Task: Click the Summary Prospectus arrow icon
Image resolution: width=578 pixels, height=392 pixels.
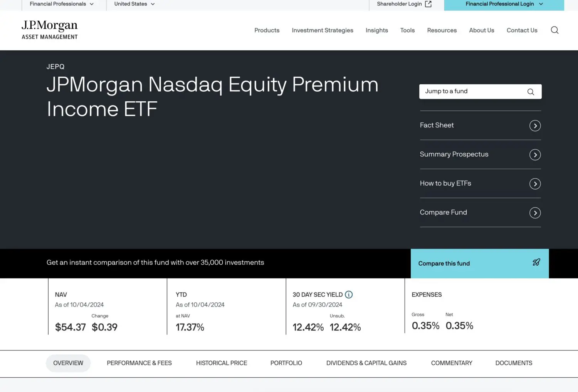Action: coord(535,154)
